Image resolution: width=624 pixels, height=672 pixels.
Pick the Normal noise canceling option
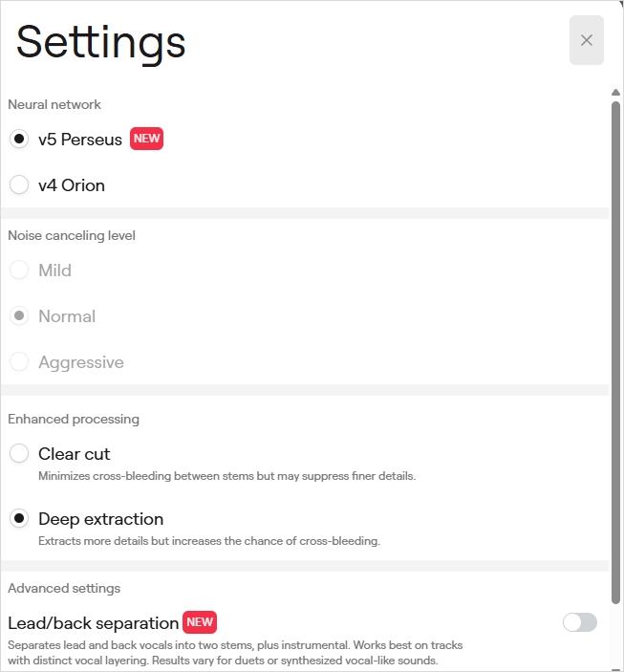[x=19, y=316]
